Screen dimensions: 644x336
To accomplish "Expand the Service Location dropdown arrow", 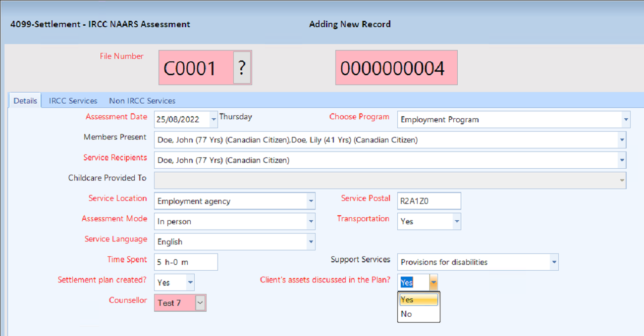I will click(311, 201).
